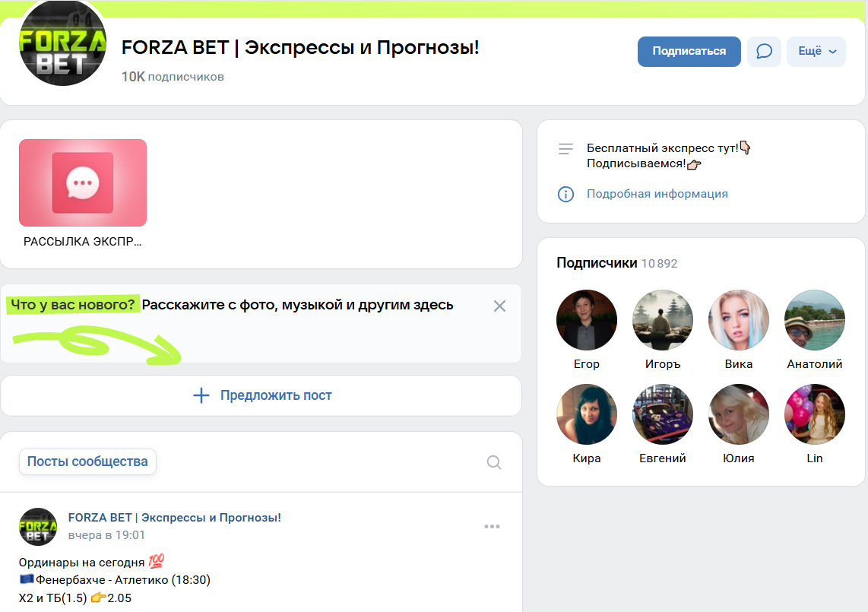Open the community messages chat icon
868x612 pixels.
[x=764, y=51]
